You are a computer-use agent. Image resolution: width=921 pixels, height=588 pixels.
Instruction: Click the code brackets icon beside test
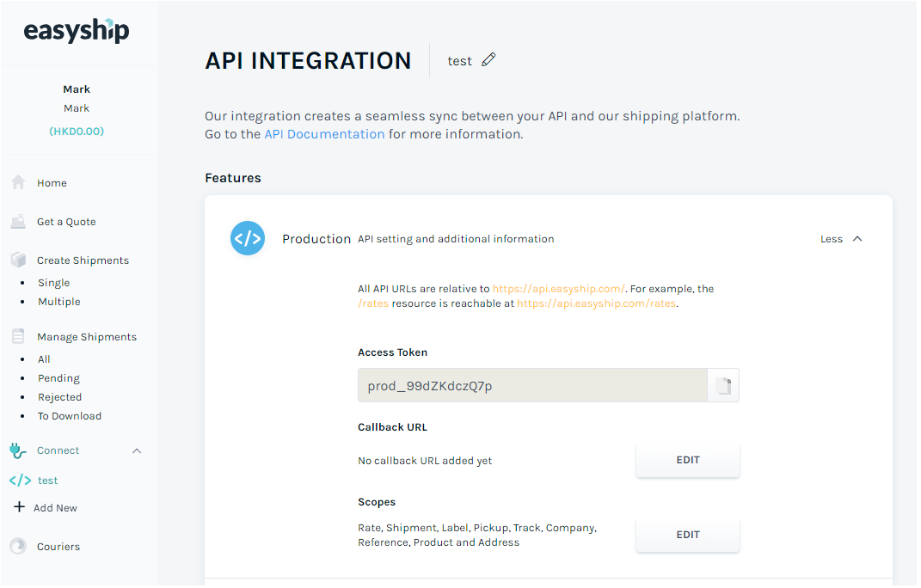[20, 481]
